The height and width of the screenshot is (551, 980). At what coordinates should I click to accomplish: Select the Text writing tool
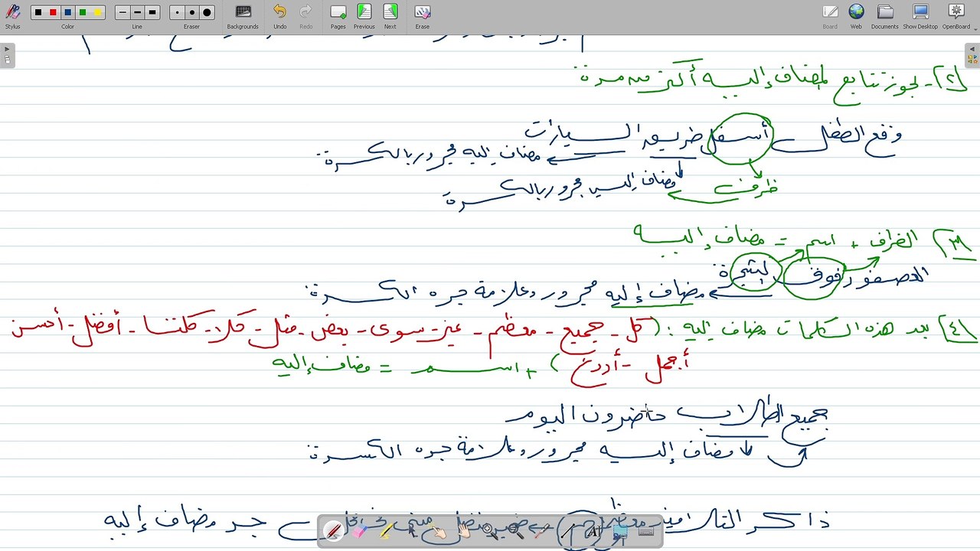[593, 531]
